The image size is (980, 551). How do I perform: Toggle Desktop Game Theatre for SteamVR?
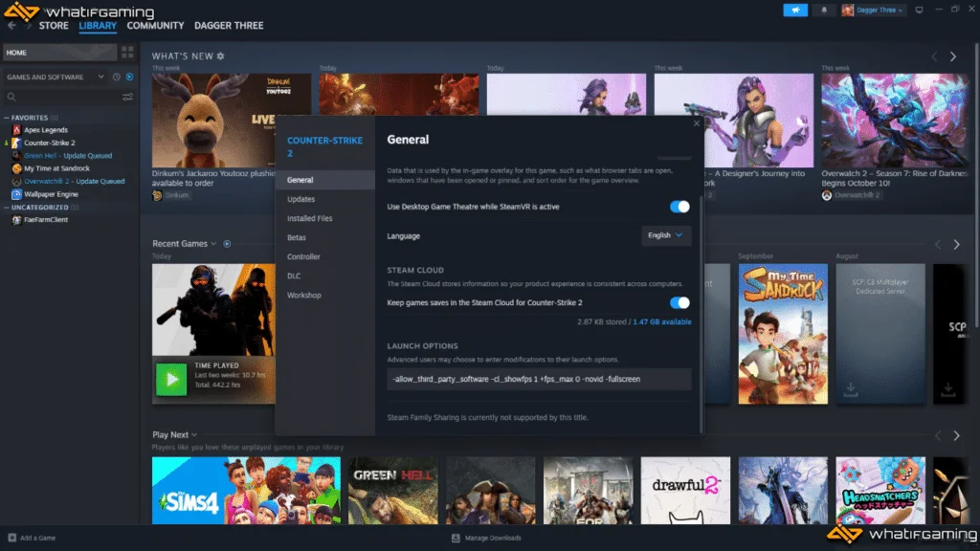pos(679,207)
